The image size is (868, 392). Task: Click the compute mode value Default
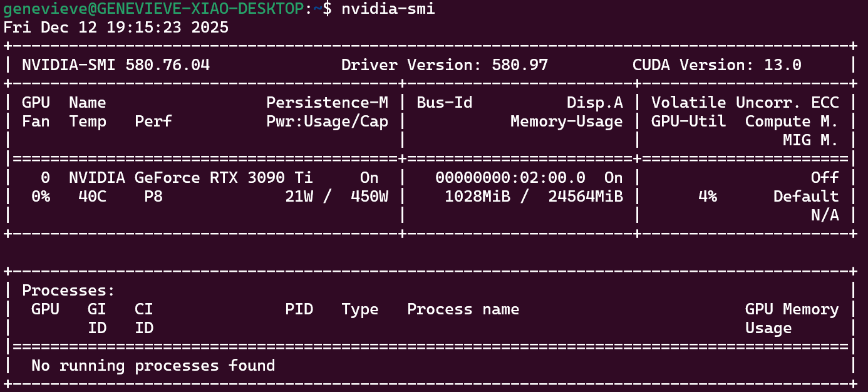[x=807, y=197]
